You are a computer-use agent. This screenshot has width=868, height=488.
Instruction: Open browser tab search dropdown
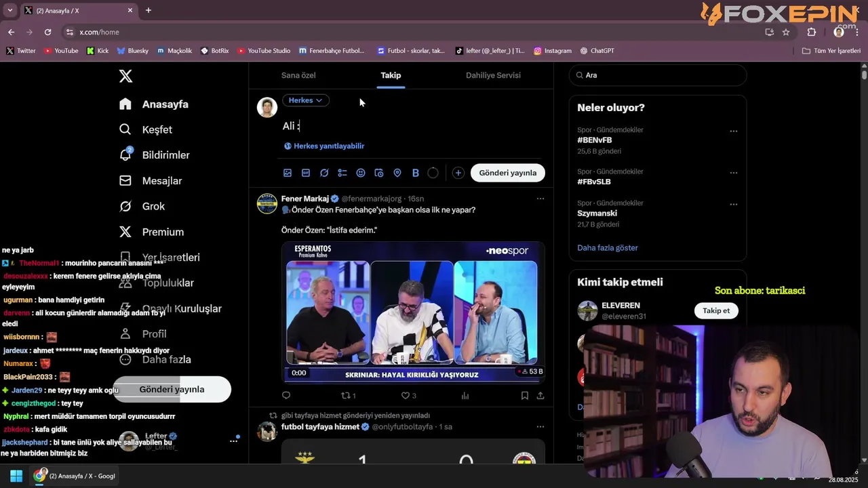coord(9,10)
